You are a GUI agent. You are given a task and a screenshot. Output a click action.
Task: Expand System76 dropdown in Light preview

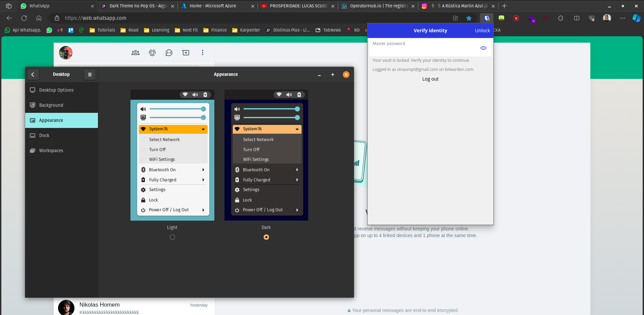point(203,129)
